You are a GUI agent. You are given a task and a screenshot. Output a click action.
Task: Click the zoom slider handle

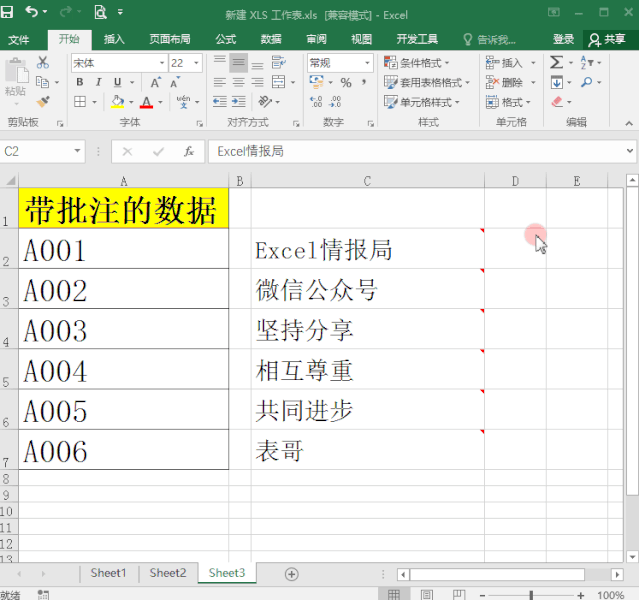(531, 595)
